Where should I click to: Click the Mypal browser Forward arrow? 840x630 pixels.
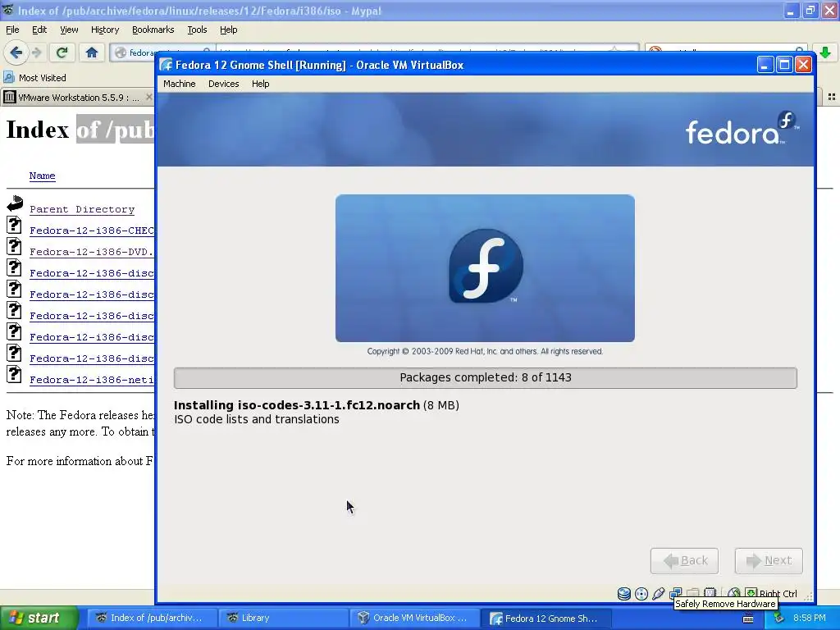click(36, 52)
